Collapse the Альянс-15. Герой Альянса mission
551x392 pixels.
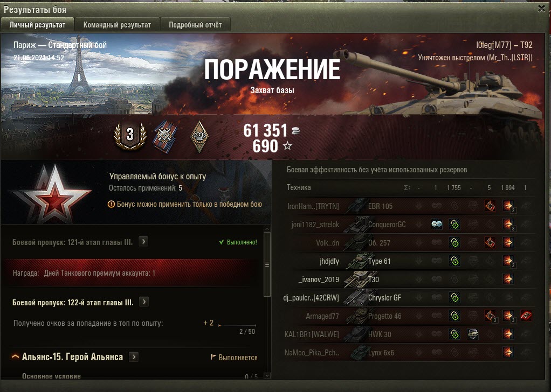[x=15, y=356]
